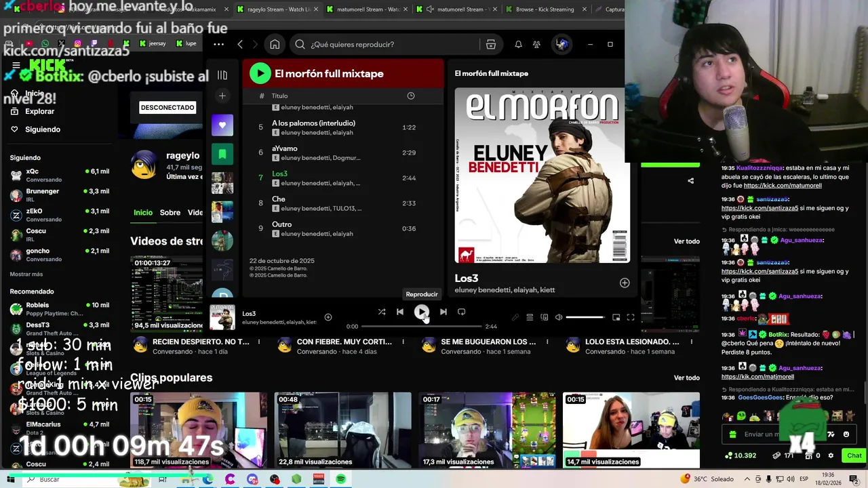The height and width of the screenshot is (488, 868).
Task: Open Spotify from Windows taskbar
Action: click(x=340, y=479)
